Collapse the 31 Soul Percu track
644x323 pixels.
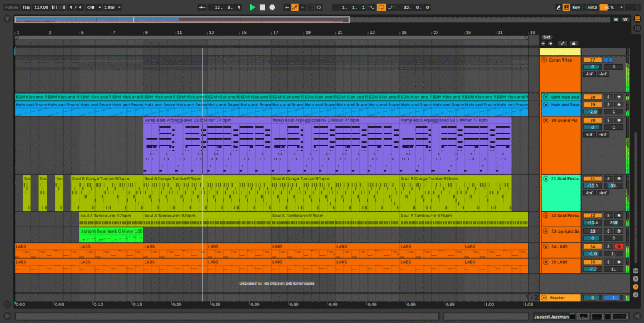[x=545, y=178]
